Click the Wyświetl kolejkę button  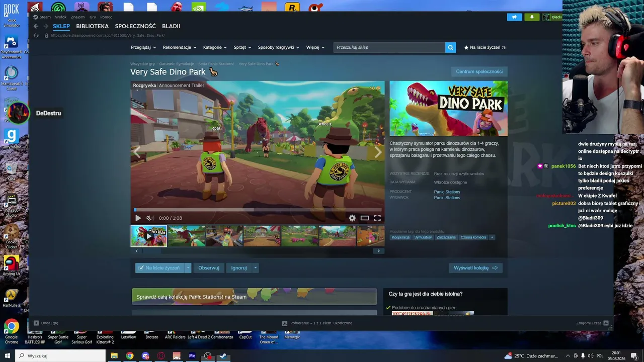pyautogui.click(x=475, y=268)
